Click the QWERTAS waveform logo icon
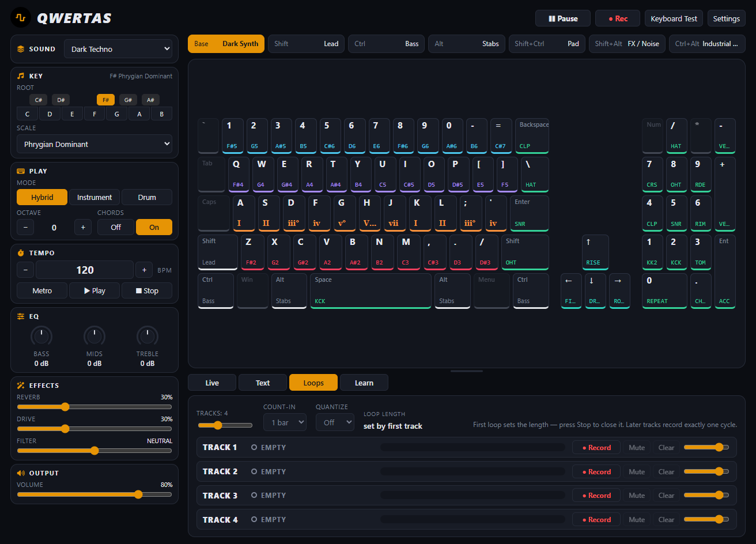This screenshot has height=544, width=756. (x=21, y=18)
